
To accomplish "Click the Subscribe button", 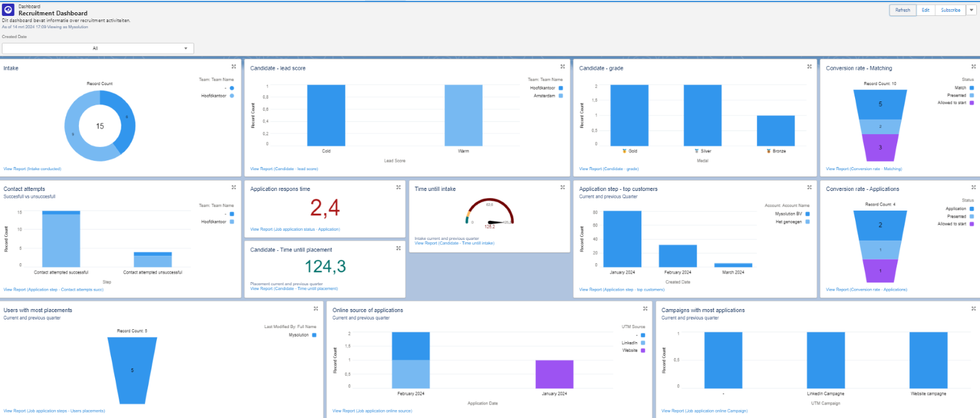I will tap(950, 10).
